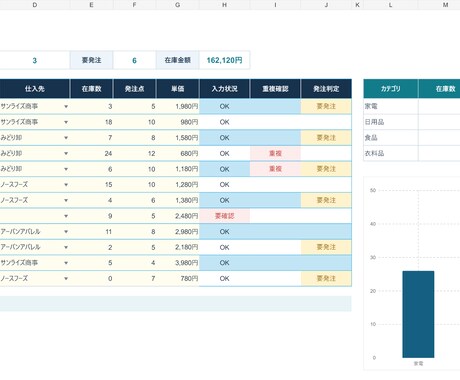Select the 要確認 status cell
The height and width of the screenshot is (380, 460).
[224, 216]
